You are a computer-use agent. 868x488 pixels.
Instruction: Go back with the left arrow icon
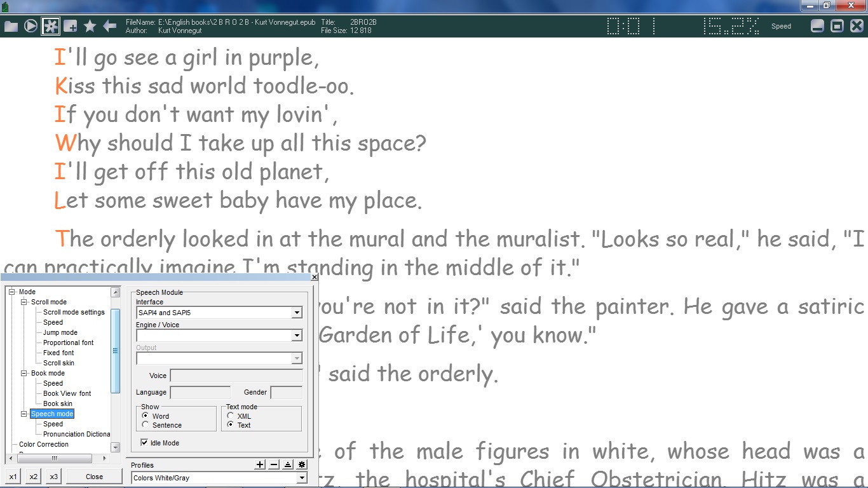pyautogui.click(x=110, y=26)
